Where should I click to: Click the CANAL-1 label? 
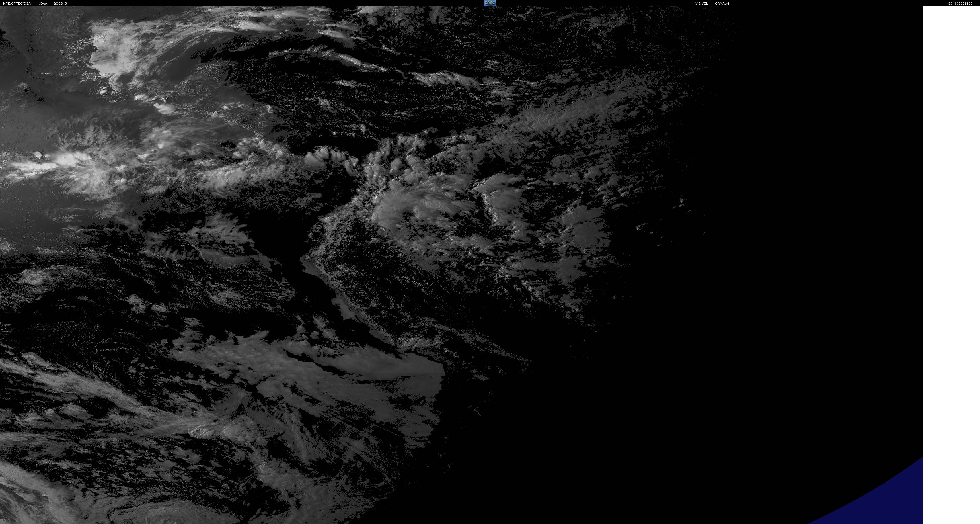722,3
